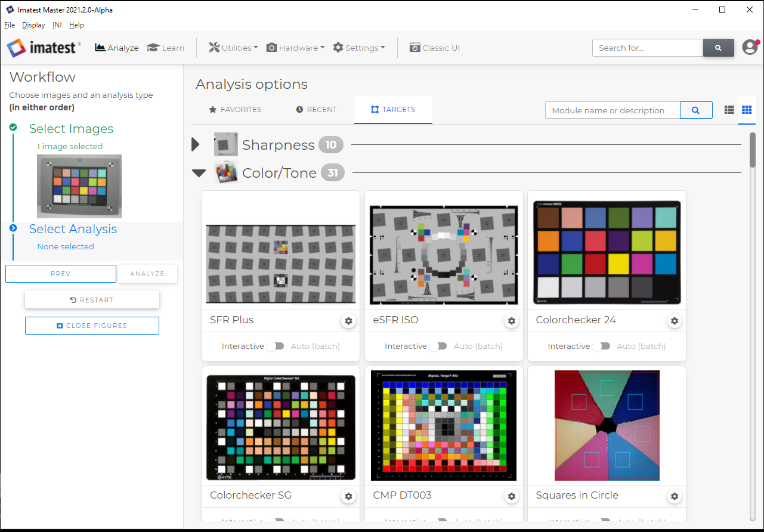764x532 pixels.
Task: Toggle Colorchecker 24 Interactive/Auto batch switch
Action: 601,347
